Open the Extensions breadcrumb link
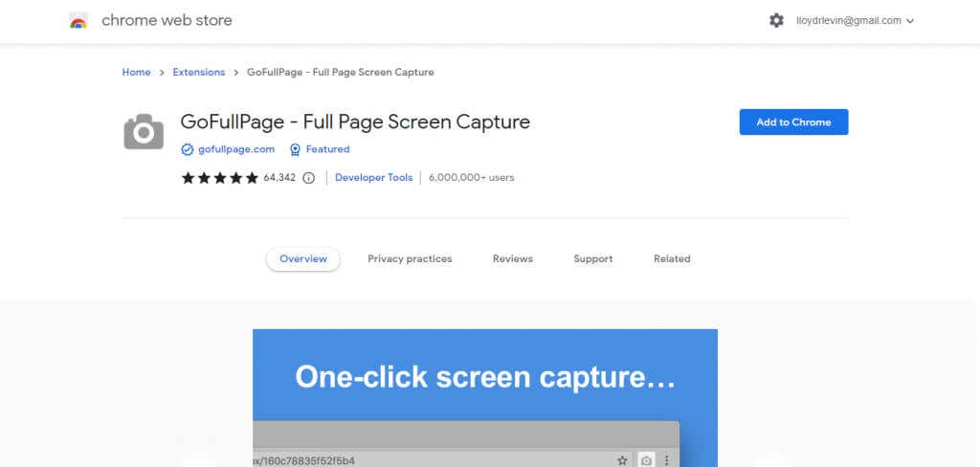The height and width of the screenshot is (467, 980). [199, 72]
